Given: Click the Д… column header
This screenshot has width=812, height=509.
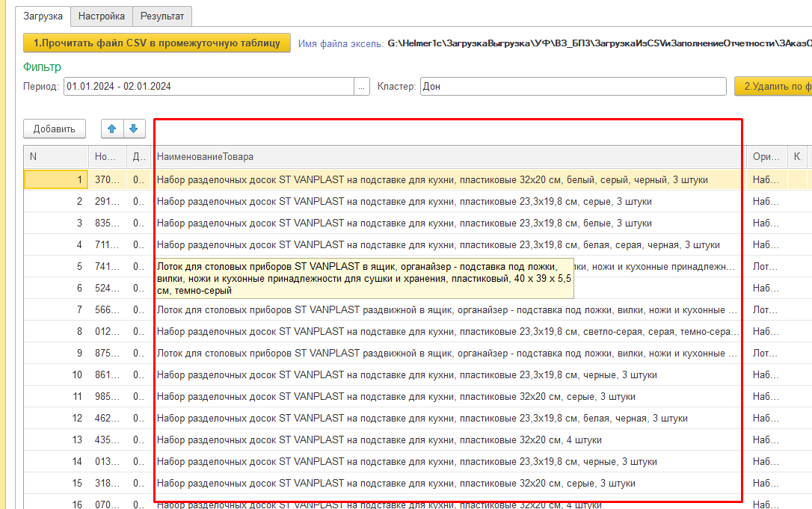Looking at the screenshot, I should coord(139,157).
